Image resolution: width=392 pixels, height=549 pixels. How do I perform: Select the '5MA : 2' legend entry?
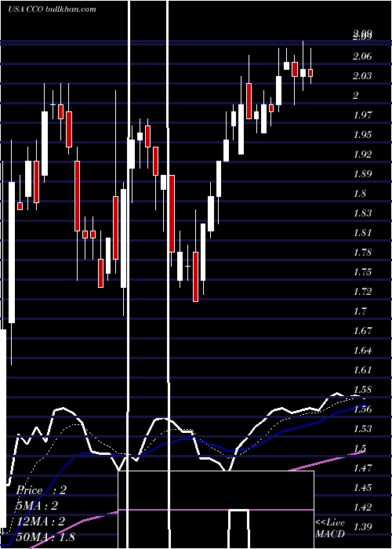pyautogui.click(x=36, y=507)
